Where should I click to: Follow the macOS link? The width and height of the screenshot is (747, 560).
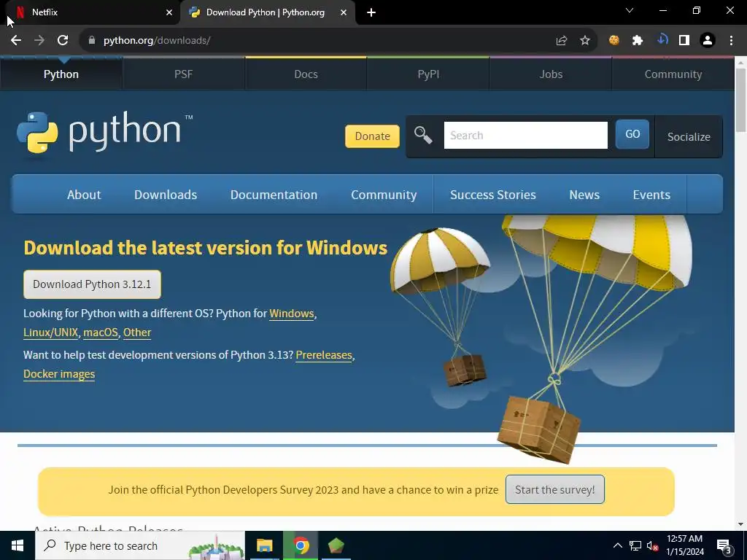point(101,332)
